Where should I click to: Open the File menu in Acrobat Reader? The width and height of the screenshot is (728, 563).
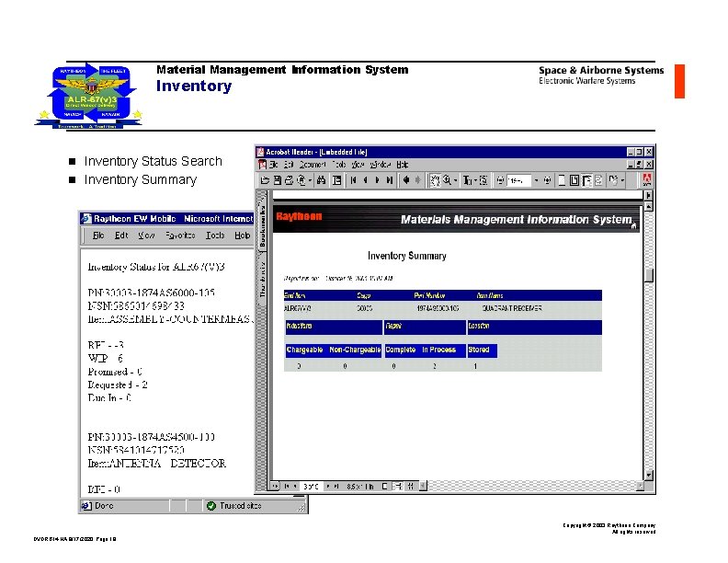[274, 165]
